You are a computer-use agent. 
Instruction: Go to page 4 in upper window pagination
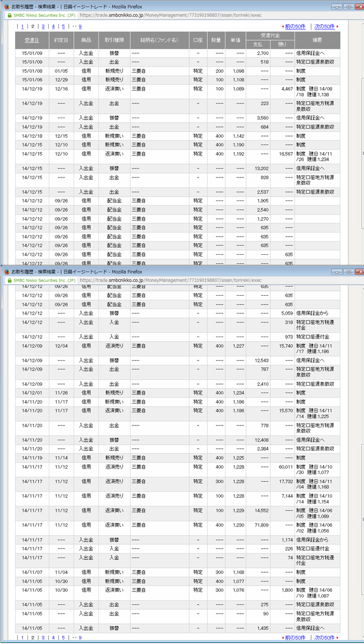point(53,26)
